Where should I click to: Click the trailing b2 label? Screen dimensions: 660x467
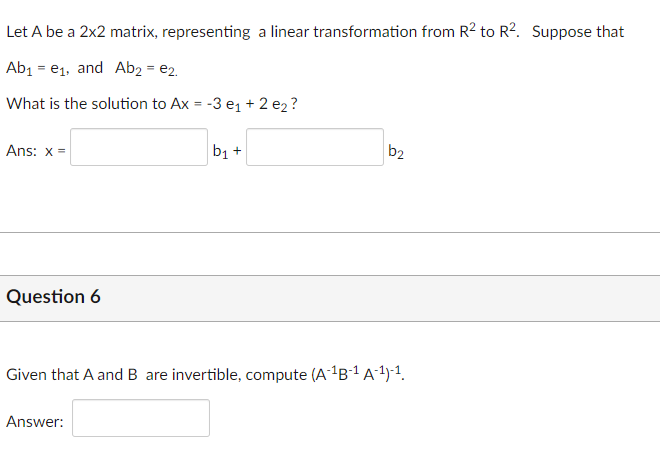pos(396,151)
